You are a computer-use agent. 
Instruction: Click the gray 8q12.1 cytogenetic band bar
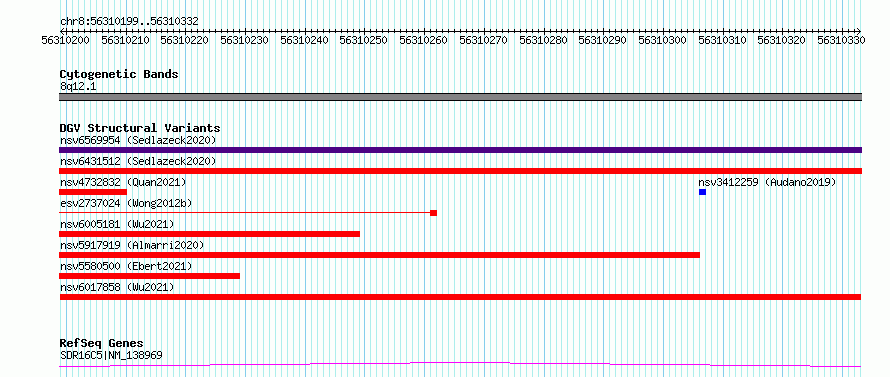pyautogui.click(x=460, y=97)
